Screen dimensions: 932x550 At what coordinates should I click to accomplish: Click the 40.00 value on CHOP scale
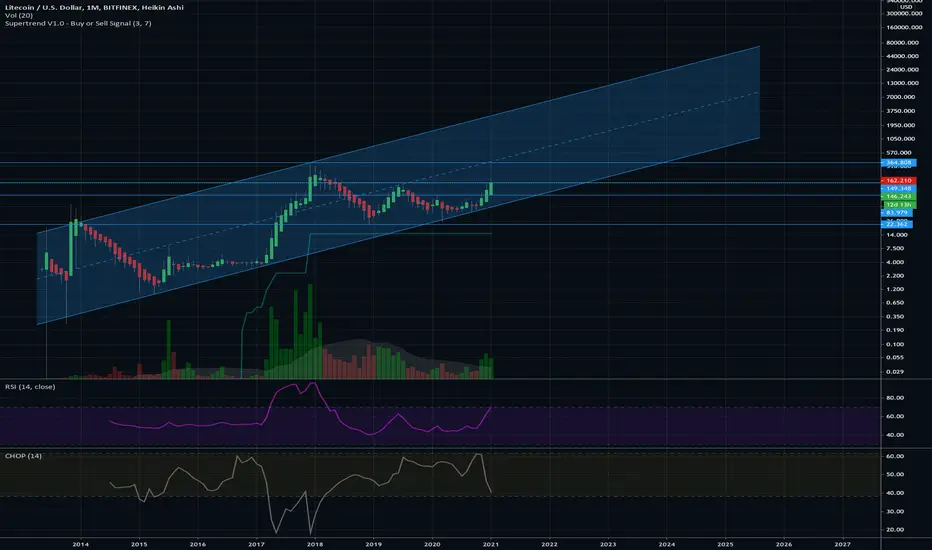[895, 493]
